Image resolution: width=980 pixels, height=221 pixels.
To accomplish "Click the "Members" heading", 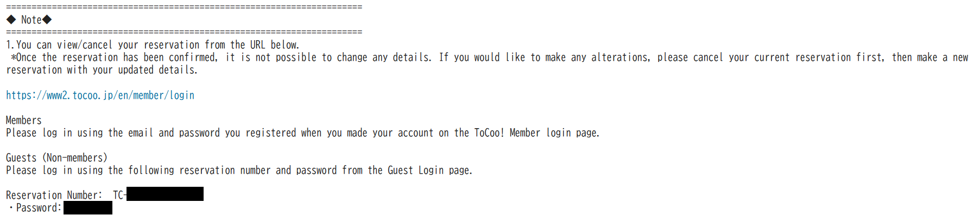I will 23,121.
